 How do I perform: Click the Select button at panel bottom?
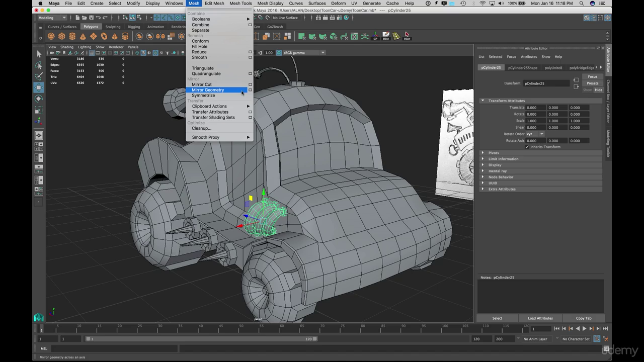point(497,318)
